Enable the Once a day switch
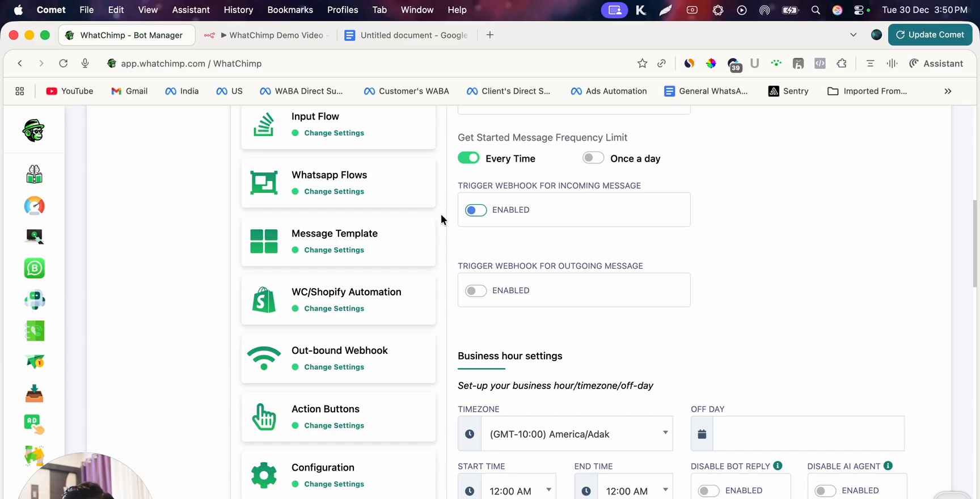 [x=593, y=158]
